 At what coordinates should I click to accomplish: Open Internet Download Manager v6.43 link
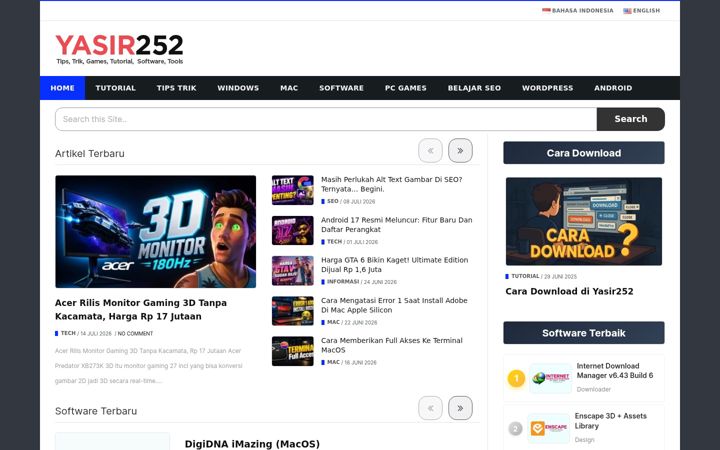pyautogui.click(x=614, y=371)
